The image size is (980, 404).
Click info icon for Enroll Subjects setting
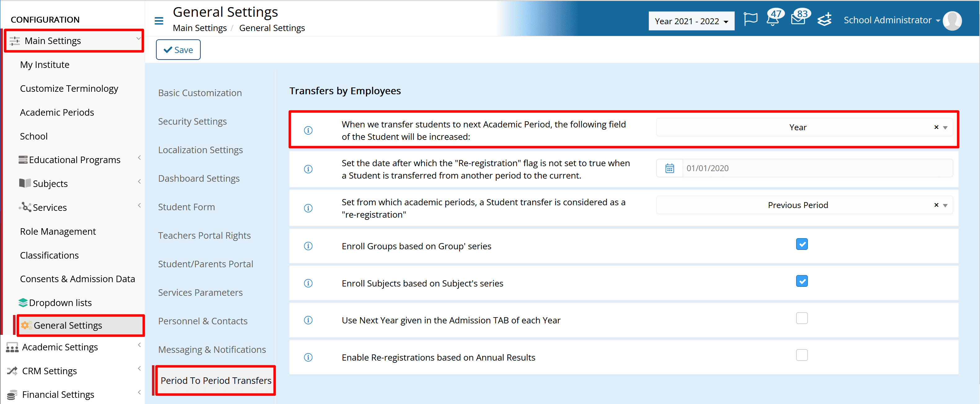[x=308, y=283]
